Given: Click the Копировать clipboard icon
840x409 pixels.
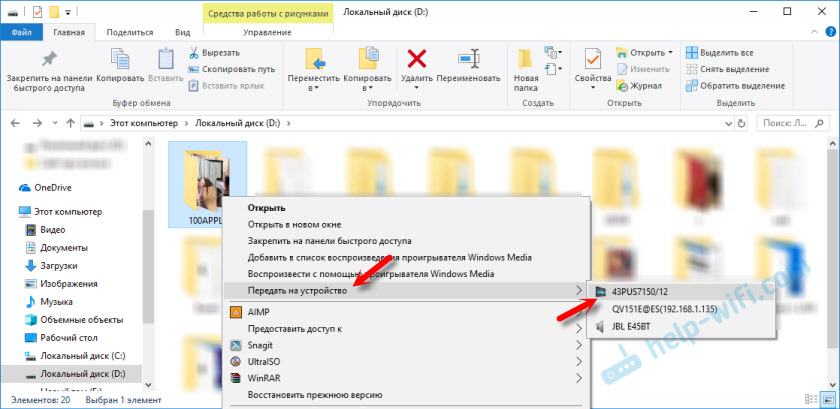Looking at the screenshot, I should point(120,60).
